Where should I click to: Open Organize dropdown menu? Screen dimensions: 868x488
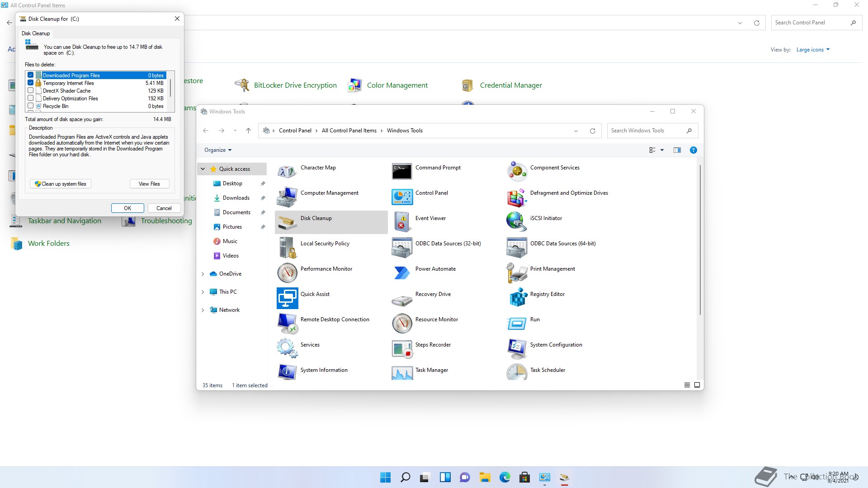(x=218, y=150)
